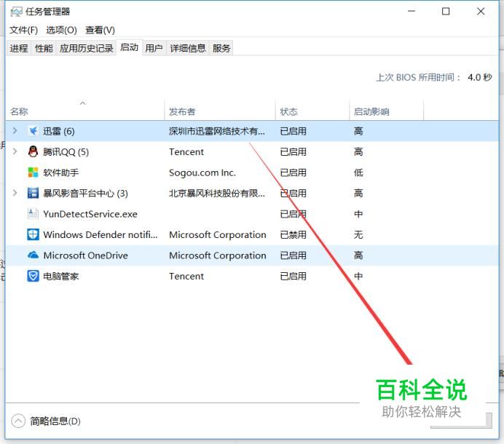The height and width of the screenshot is (444, 504).
Task: Select the YunDetectService.exe row name
Action: click(x=90, y=214)
